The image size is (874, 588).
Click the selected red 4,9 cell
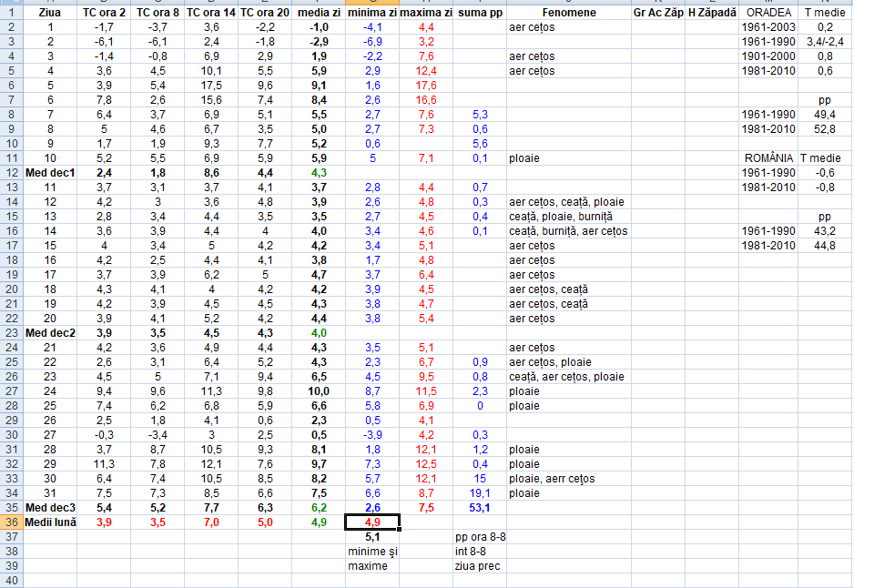coord(372,522)
